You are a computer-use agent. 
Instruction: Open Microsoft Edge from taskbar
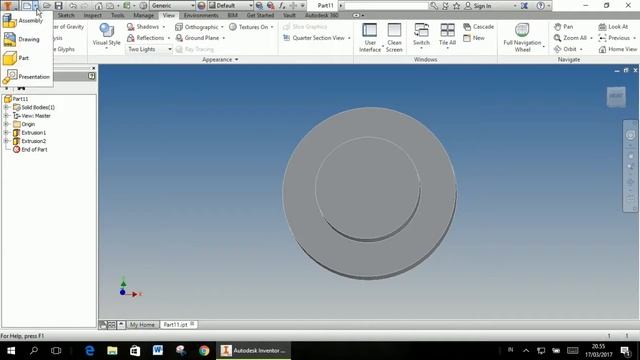point(89,350)
